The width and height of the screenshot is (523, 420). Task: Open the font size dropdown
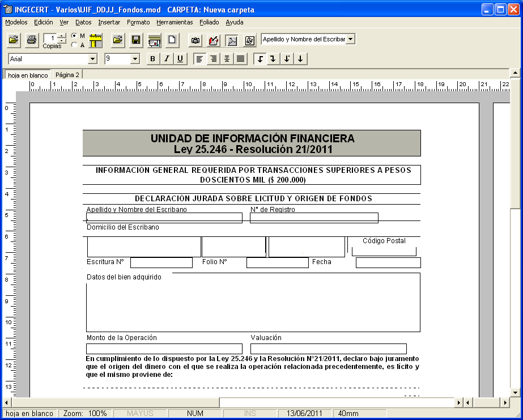(135, 60)
